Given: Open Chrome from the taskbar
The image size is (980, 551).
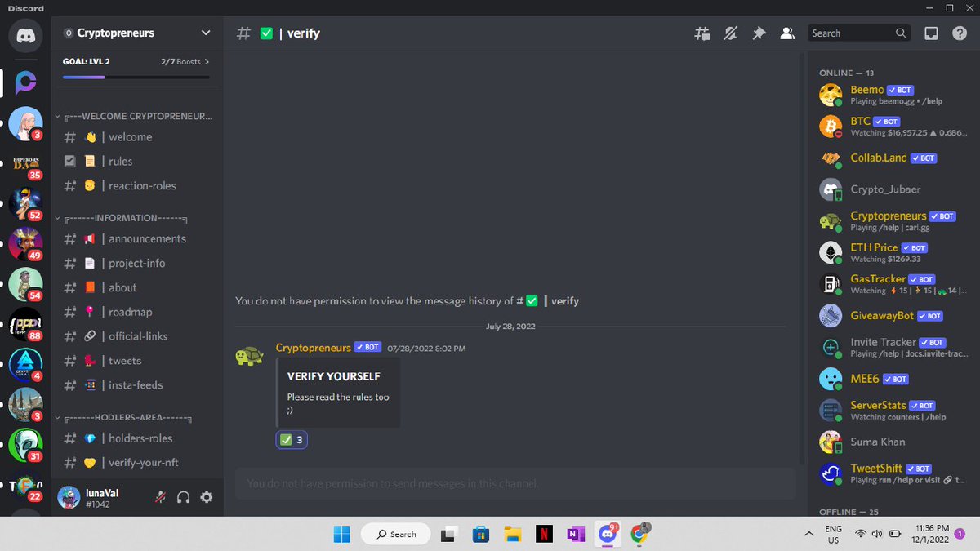Looking at the screenshot, I should click(x=639, y=534).
